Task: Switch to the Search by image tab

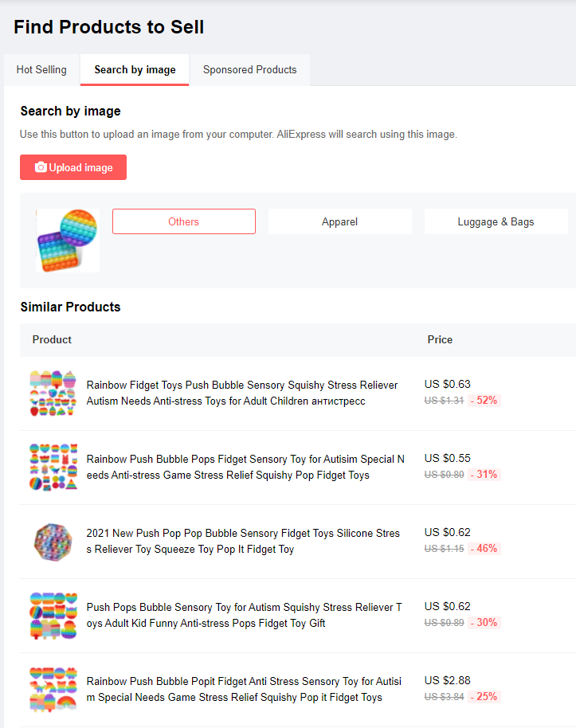Action: click(x=135, y=70)
